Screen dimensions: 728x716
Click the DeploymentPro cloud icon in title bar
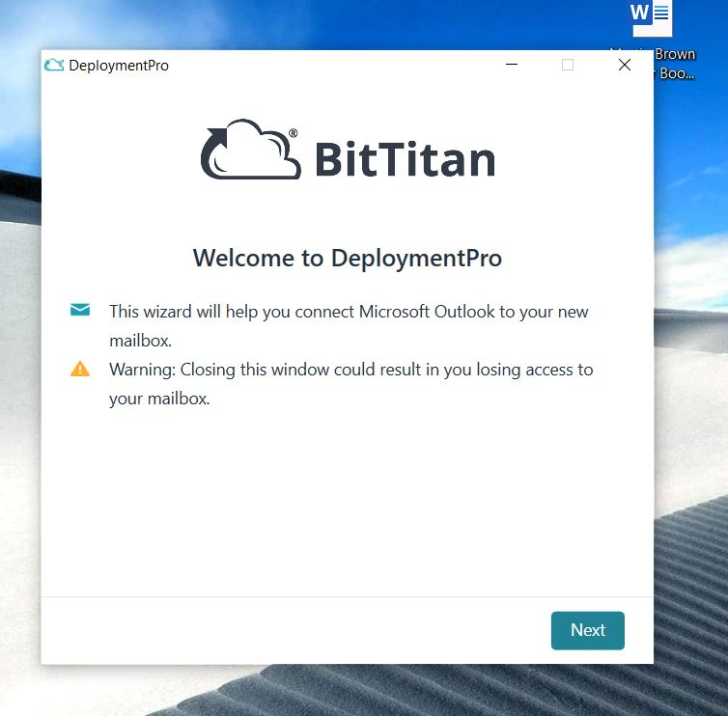[54, 66]
